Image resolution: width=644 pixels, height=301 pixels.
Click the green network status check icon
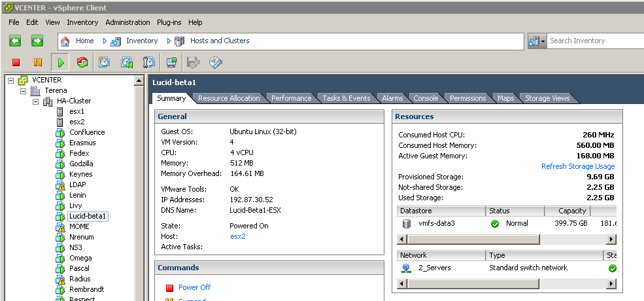coord(613,268)
